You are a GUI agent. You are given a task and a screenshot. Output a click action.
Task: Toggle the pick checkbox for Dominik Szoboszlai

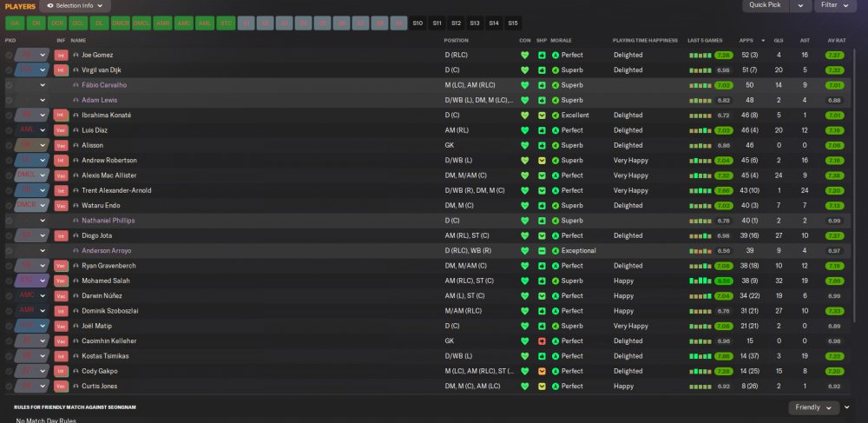pyautogui.click(x=9, y=311)
